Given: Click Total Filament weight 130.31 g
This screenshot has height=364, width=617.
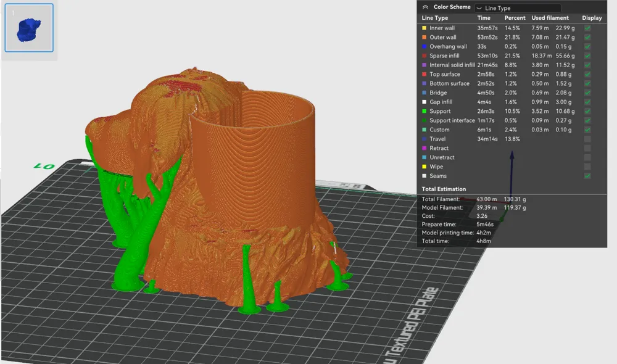Looking at the screenshot, I should [x=515, y=199].
